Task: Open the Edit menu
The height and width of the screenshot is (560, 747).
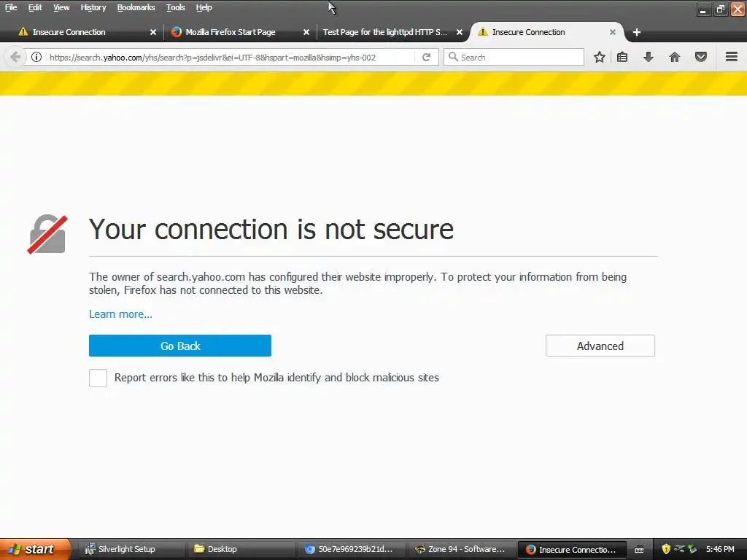Action: (35, 7)
